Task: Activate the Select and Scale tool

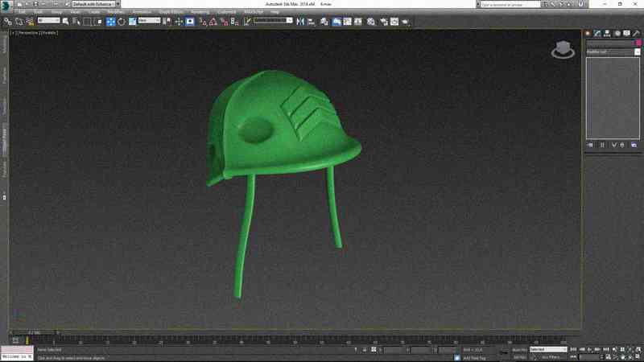Action: click(132, 22)
